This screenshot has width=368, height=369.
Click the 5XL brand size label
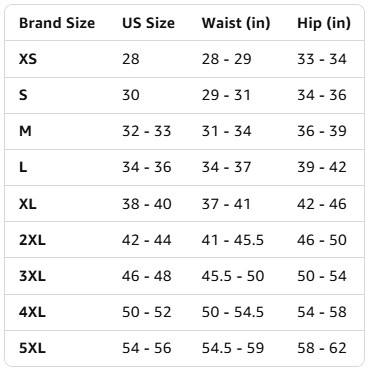(32, 348)
